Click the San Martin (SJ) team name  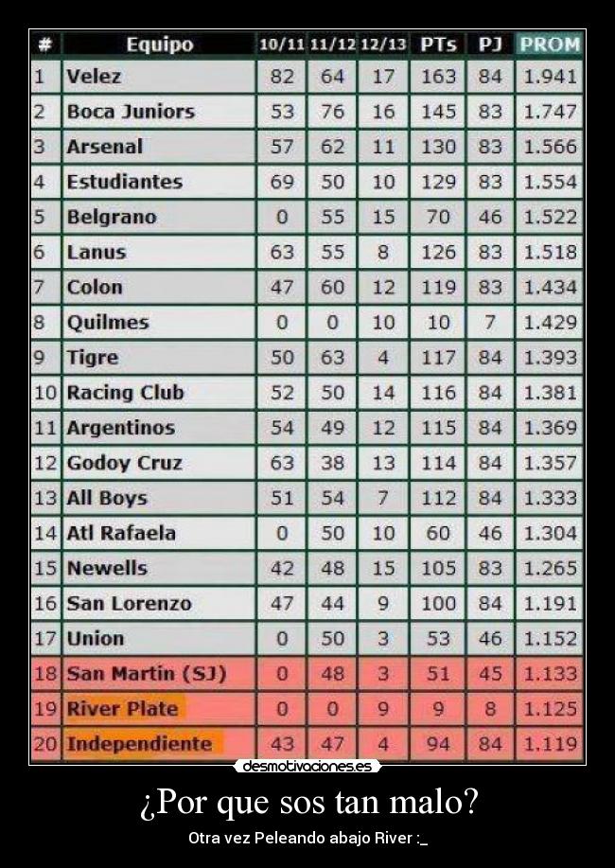point(147,673)
